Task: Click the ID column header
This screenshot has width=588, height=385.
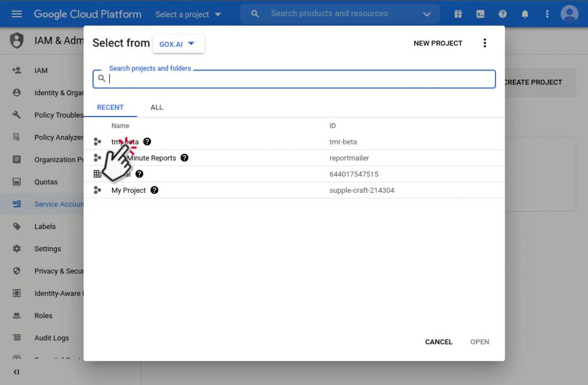Action: 332,126
